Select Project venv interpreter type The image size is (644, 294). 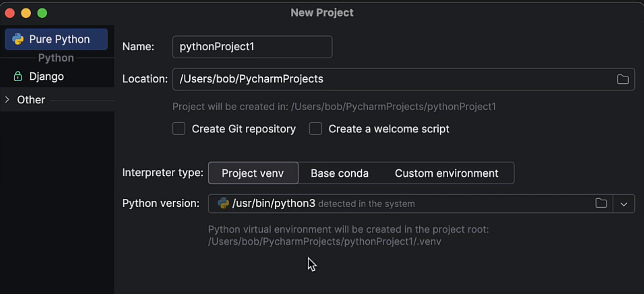click(253, 173)
